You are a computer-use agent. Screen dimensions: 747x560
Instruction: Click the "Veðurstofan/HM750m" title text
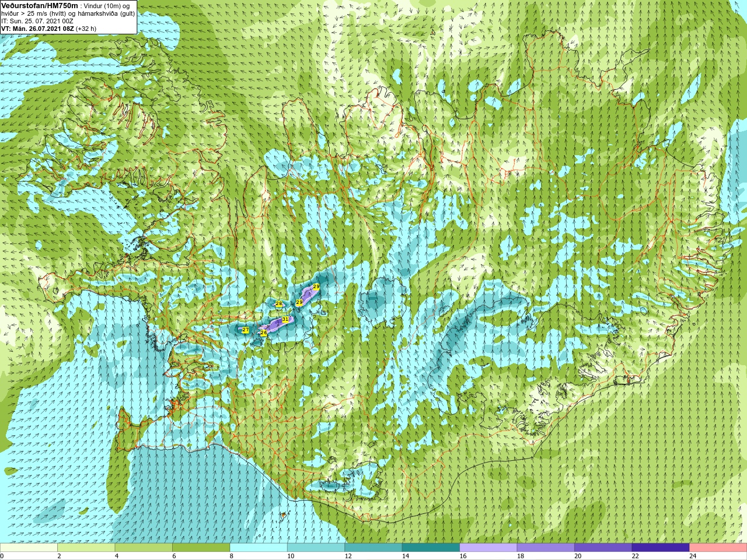point(40,5)
